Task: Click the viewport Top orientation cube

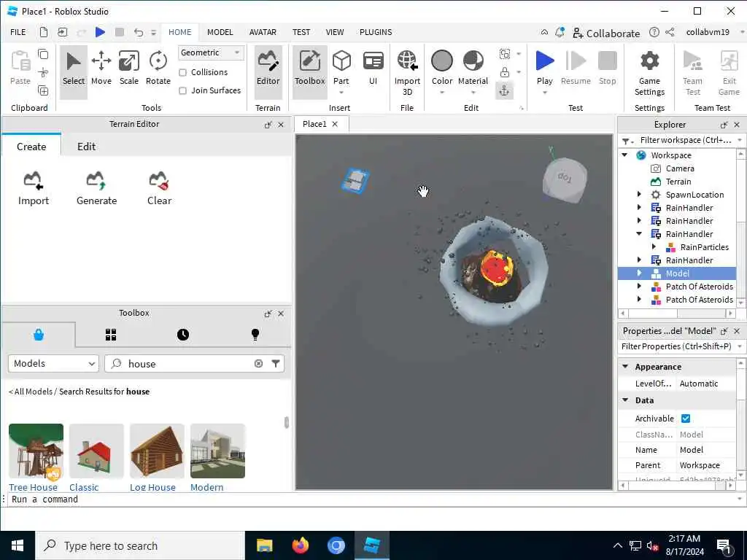Action: [565, 179]
